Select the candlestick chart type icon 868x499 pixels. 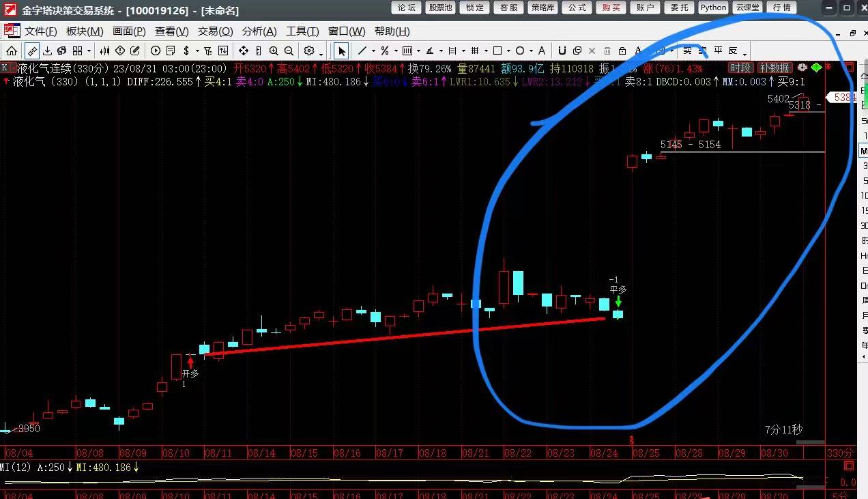pyautogui.click(x=104, y=51)
